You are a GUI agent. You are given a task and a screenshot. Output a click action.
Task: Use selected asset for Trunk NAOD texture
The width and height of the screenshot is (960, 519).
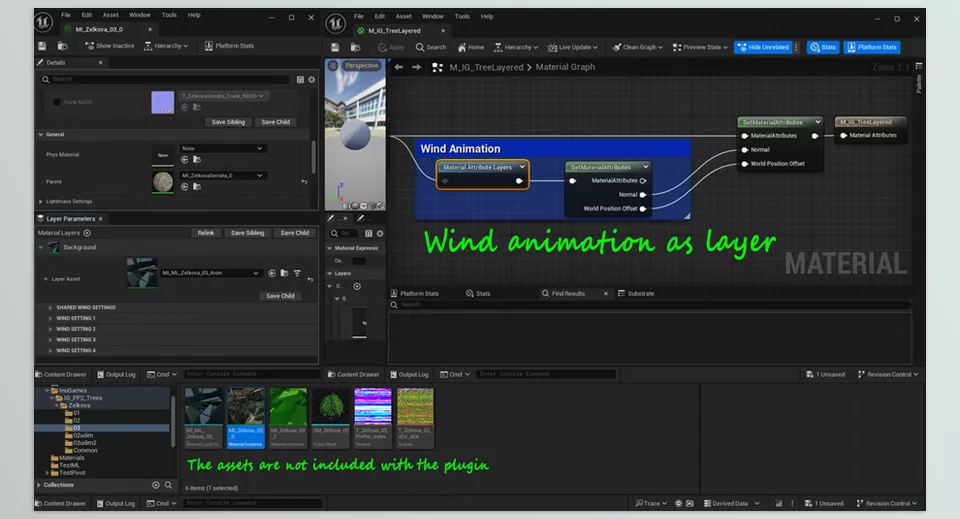[x=185, y=107]
